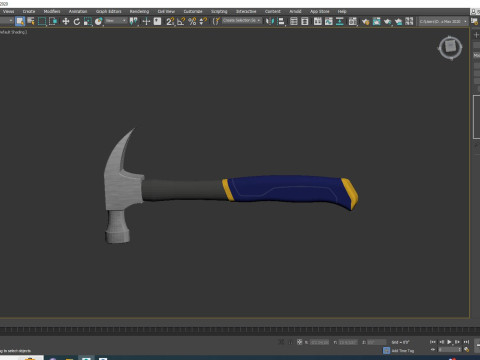Open the Arnold menu
The image size is (480, 360).
click(x=295, y=11)
